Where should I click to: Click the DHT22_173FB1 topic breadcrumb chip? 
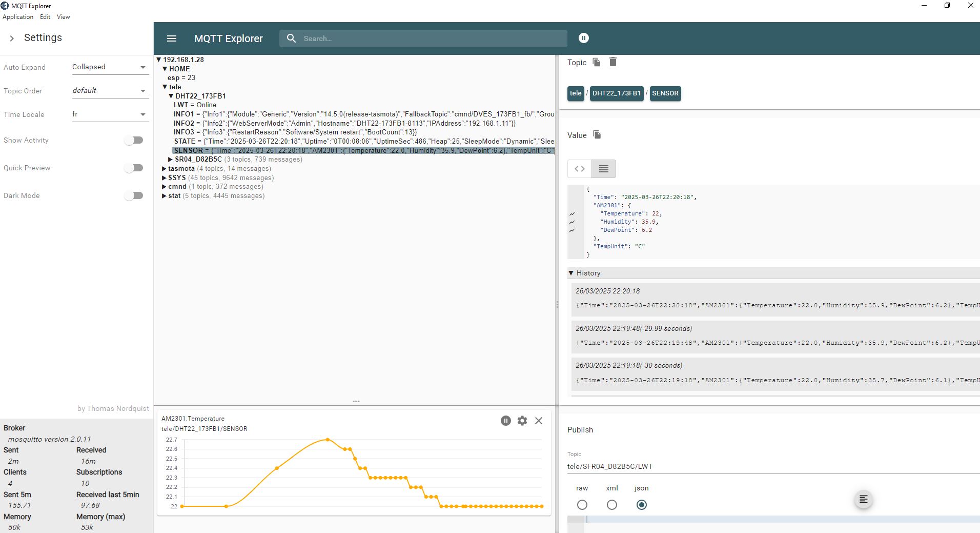pos(617,93)
